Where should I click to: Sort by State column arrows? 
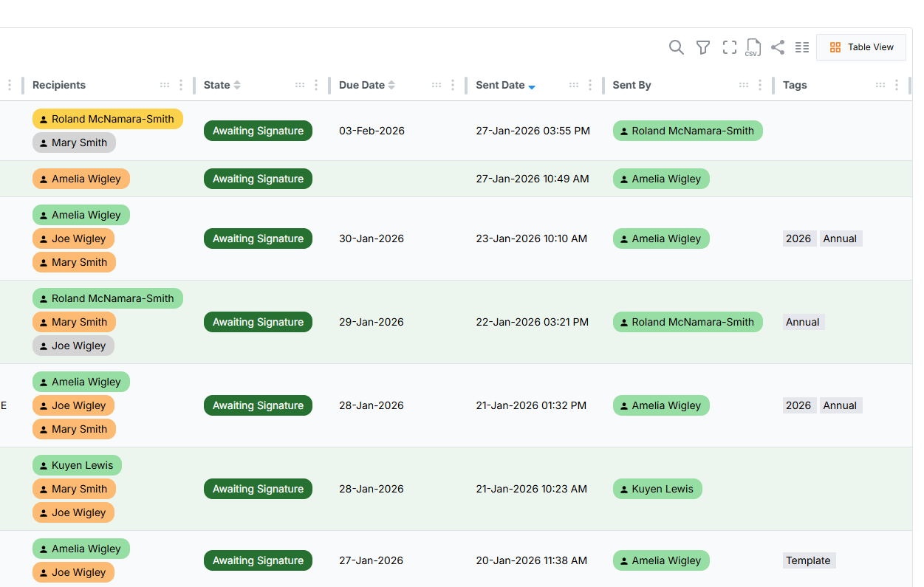[237, 85]
